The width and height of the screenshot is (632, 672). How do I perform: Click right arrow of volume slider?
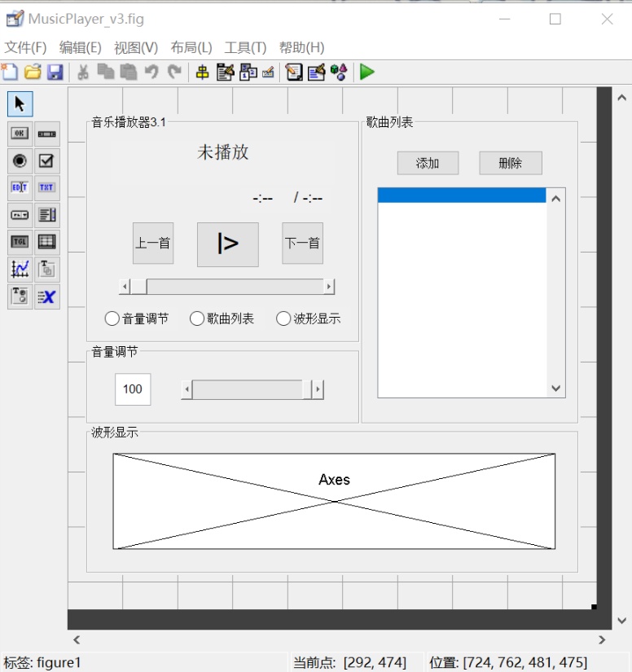click(318, 389)
